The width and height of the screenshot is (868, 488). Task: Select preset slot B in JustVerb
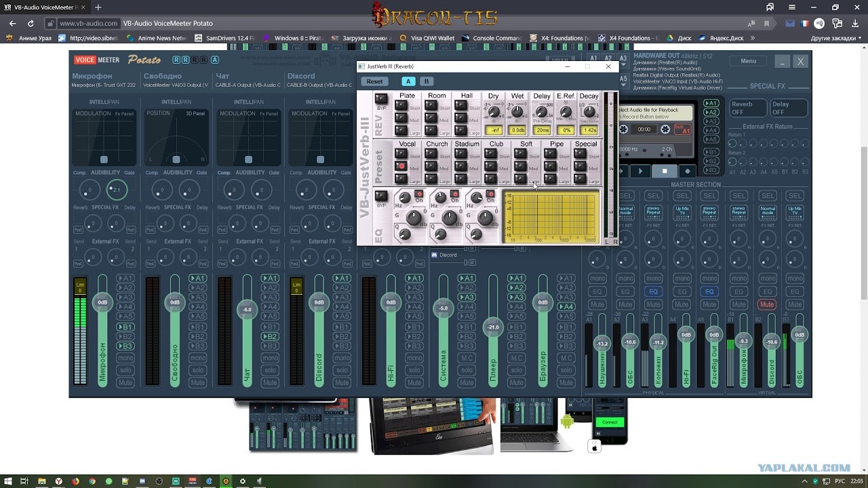click(427, 81)
